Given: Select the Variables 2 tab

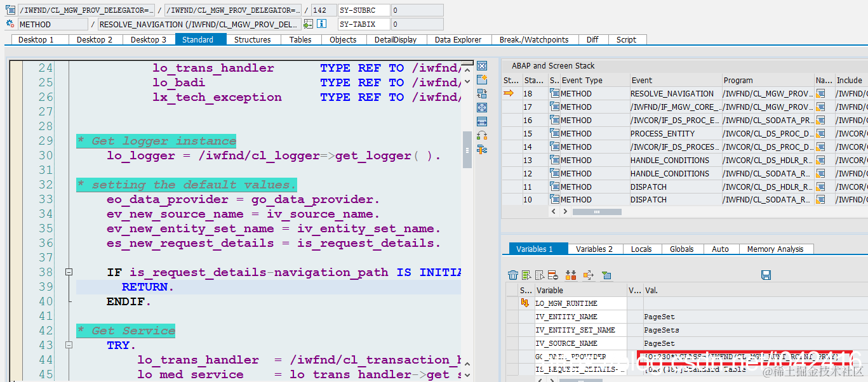Looking at the screenshot, I should pyautogui.click(x=594, y=249).
